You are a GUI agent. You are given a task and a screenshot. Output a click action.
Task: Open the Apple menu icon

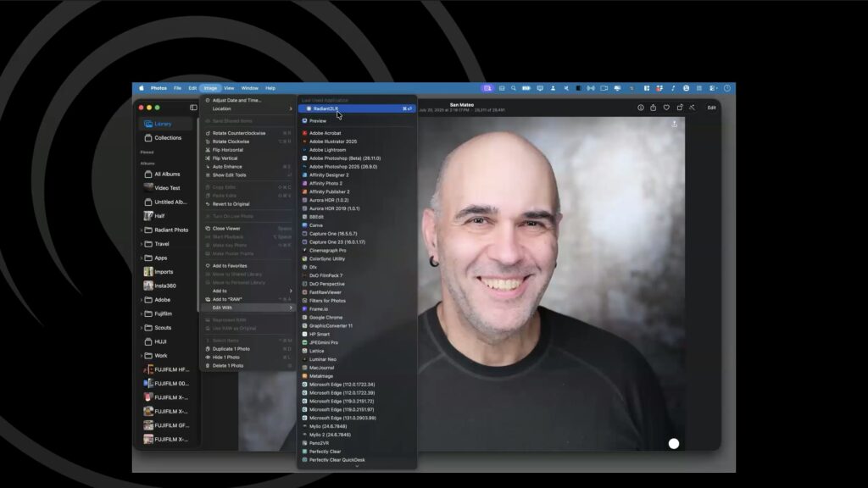point(142,88)
